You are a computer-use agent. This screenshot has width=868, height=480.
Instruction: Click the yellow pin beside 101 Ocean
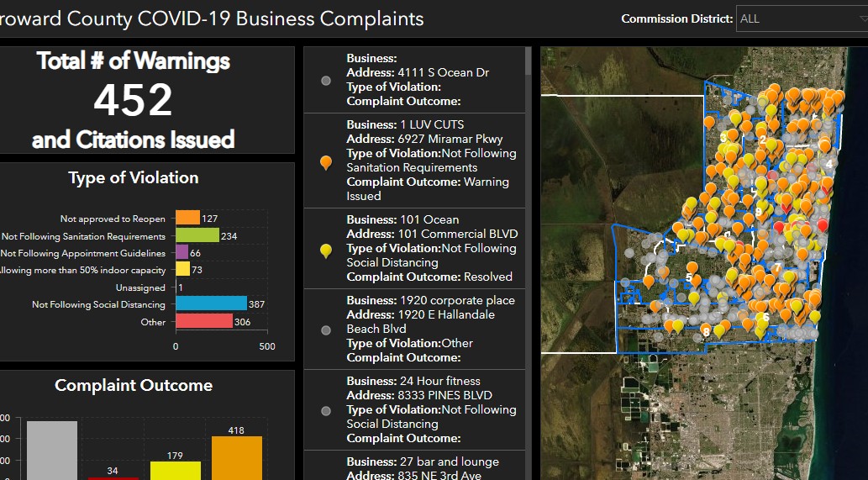click(x=326, y=251)
